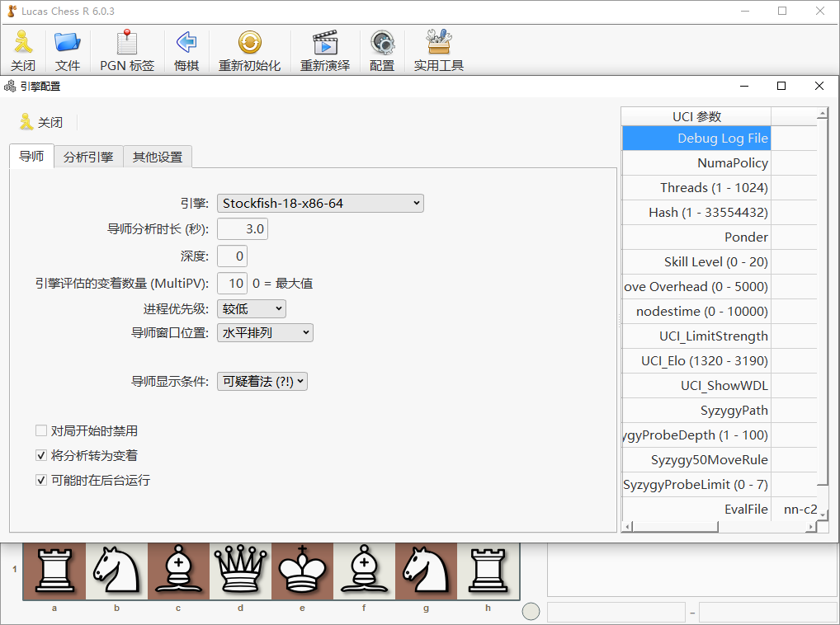Click the white rook on a1

(x=54, y=571)
